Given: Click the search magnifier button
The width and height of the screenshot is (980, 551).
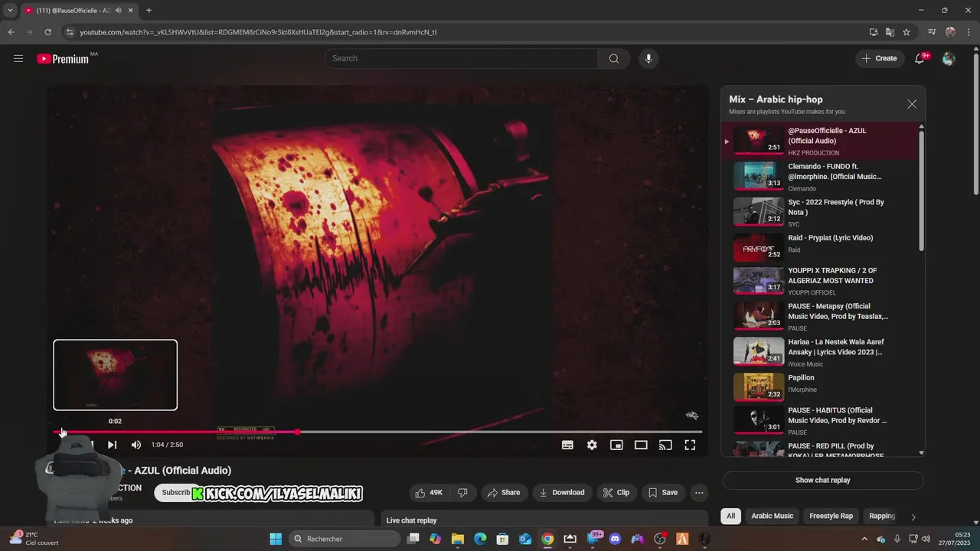Looking at the screenshot, I should pos(614,58).
